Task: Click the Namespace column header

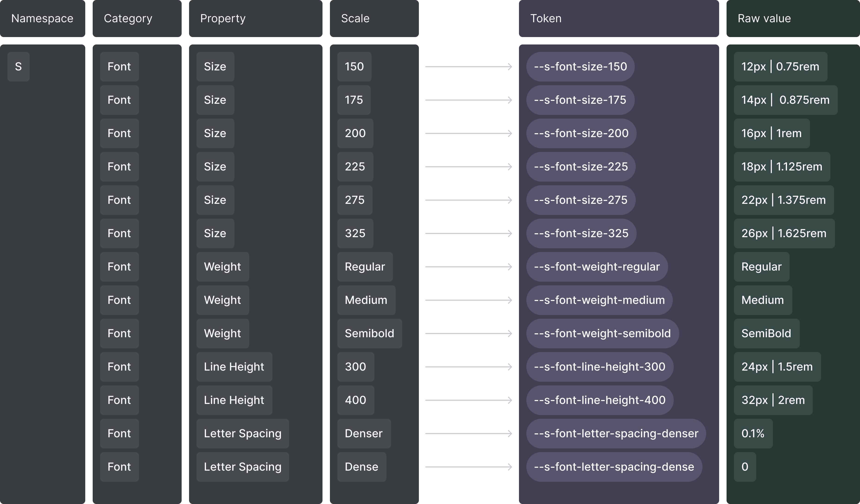Action: point(42,19)
